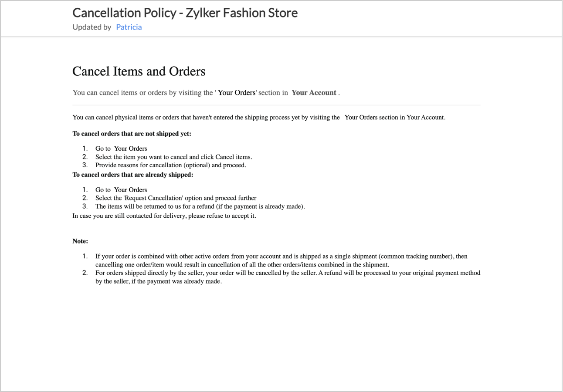Click 'To cancel orders that are already shipped' heading
This screenshot has width=563, height=392.
pyautogui.click(x=132, y=175)
